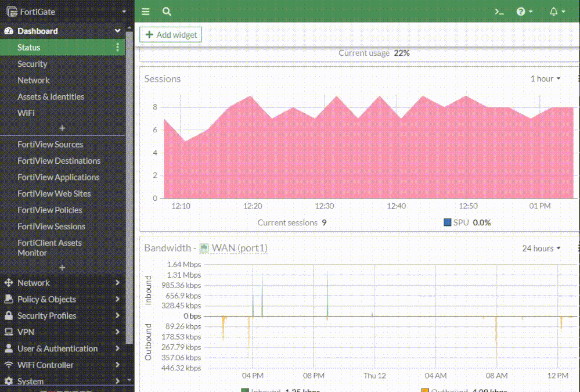Click the Sessions widget title
This screenshot has width=580, height=392.
coord(163,79)
